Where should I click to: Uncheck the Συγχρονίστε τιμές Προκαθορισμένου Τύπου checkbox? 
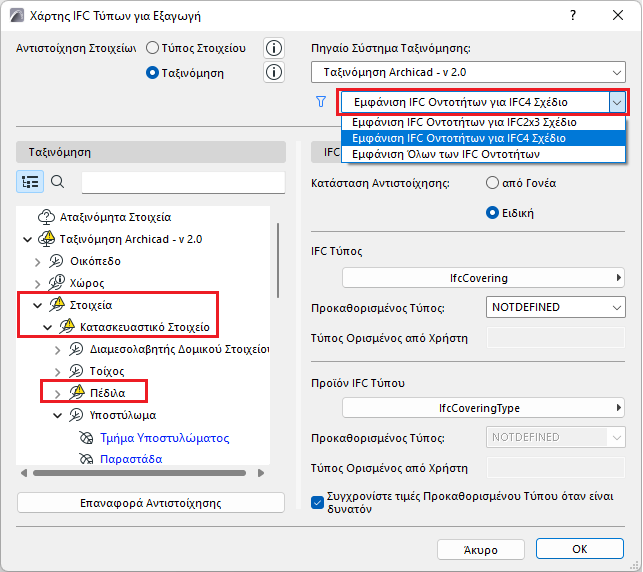click(317, 502)
